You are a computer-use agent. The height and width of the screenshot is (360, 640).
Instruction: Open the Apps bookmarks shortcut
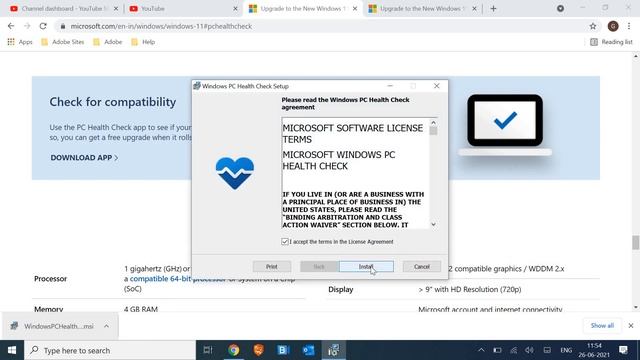click(20, 42)
